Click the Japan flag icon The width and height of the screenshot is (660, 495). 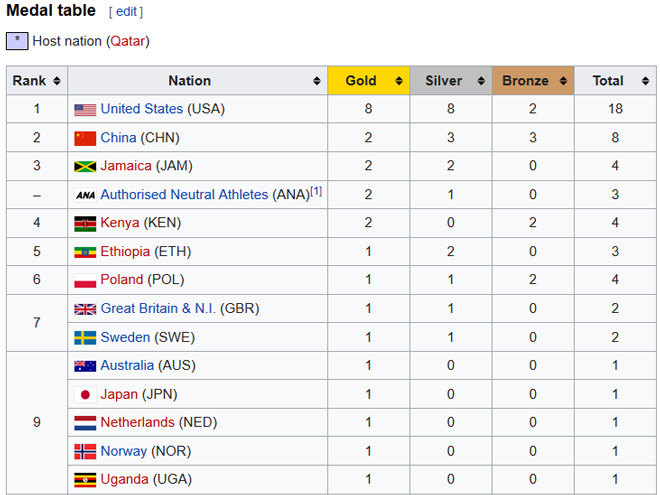85,394
